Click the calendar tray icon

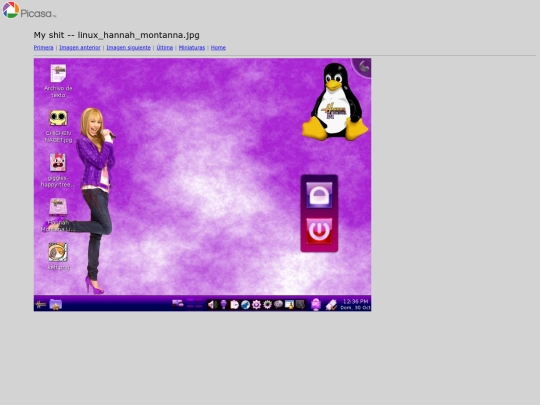point(289,304)
